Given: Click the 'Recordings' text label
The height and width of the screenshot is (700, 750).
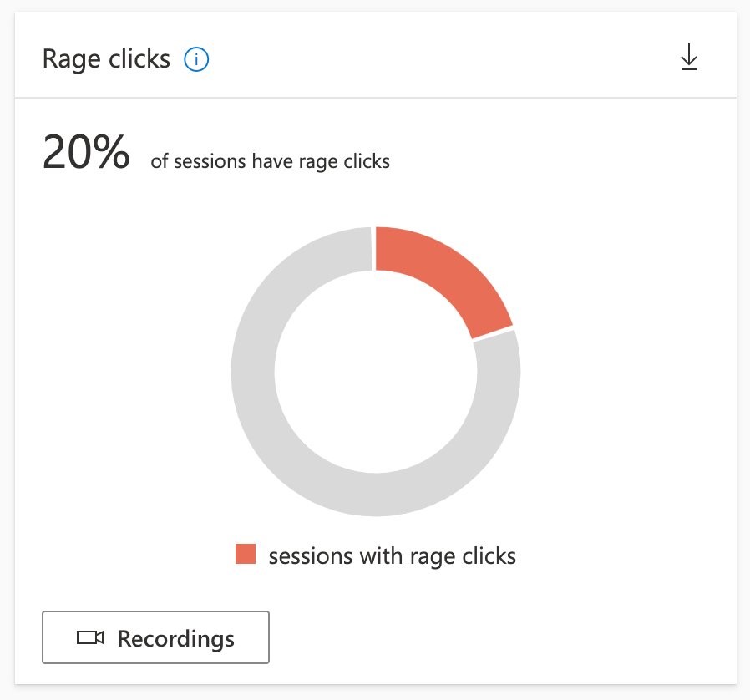Looking at the screenshot, I should [176, 639].
